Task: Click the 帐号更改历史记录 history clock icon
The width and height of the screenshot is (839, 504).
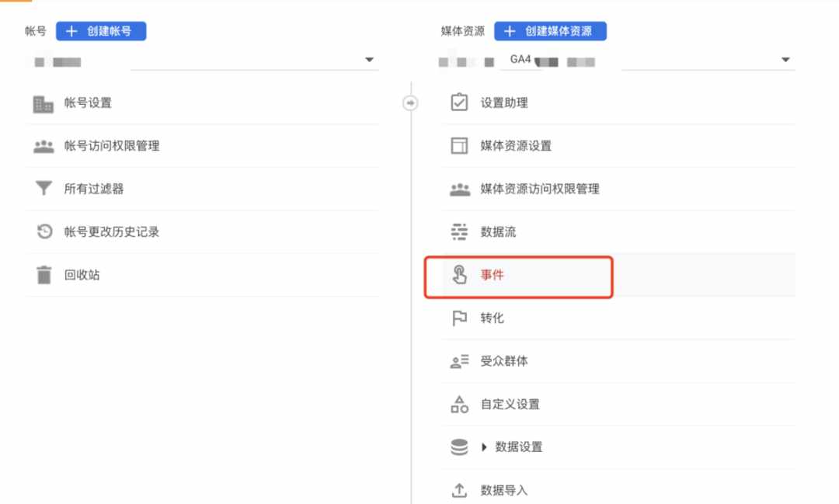Action: point(44,231)
